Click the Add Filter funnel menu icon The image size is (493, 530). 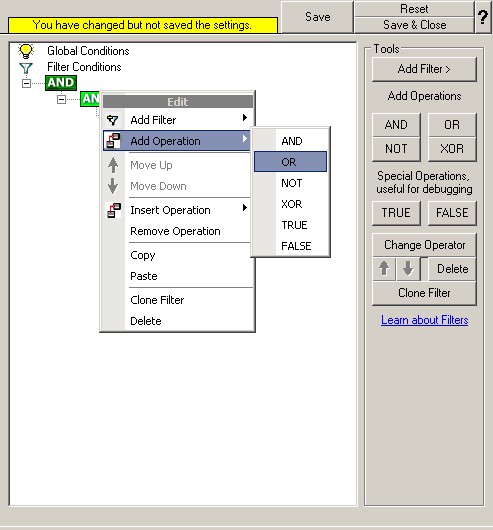coord(113,120)
